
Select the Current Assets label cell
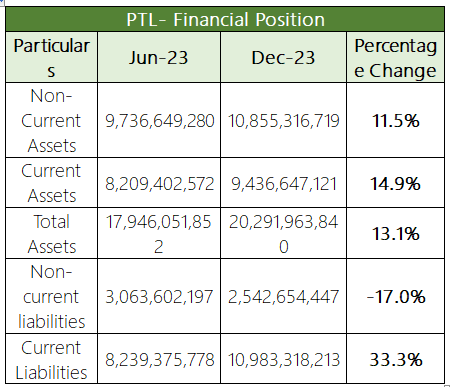click(x=51, y=183)
